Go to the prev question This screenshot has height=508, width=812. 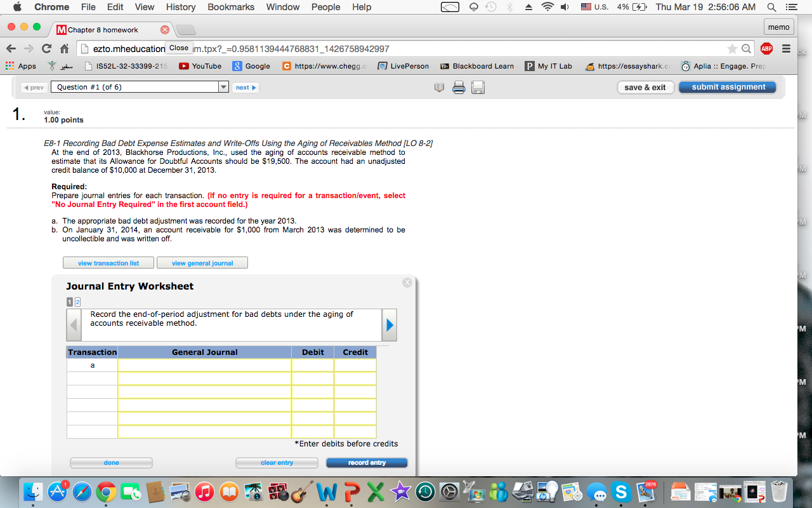tap(34, 88)
